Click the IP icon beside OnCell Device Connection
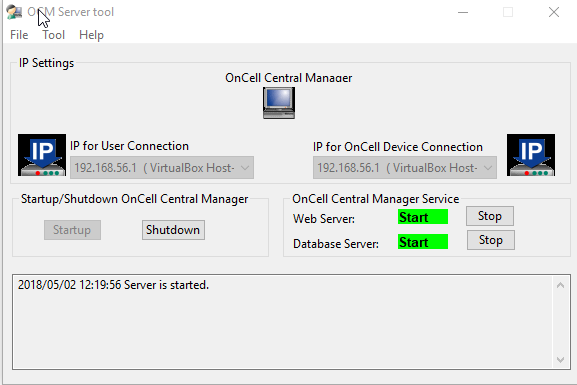The image size is (577, 385). pos(531,155)
